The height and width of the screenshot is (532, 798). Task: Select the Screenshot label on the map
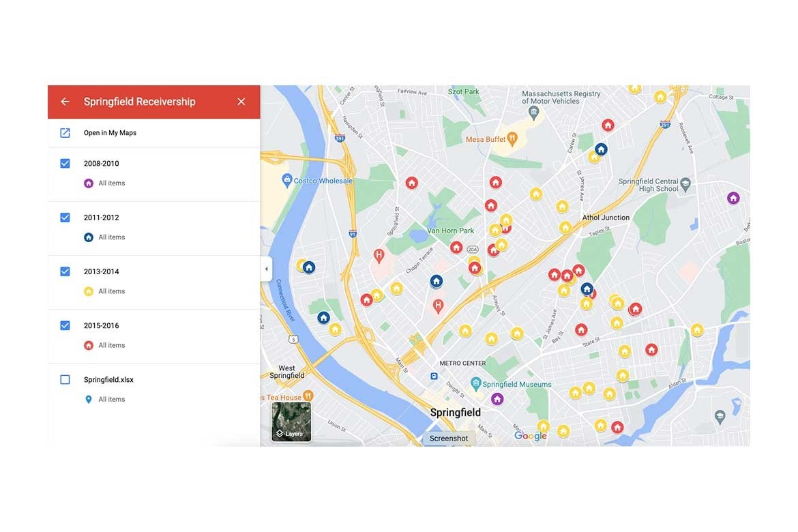448,438
